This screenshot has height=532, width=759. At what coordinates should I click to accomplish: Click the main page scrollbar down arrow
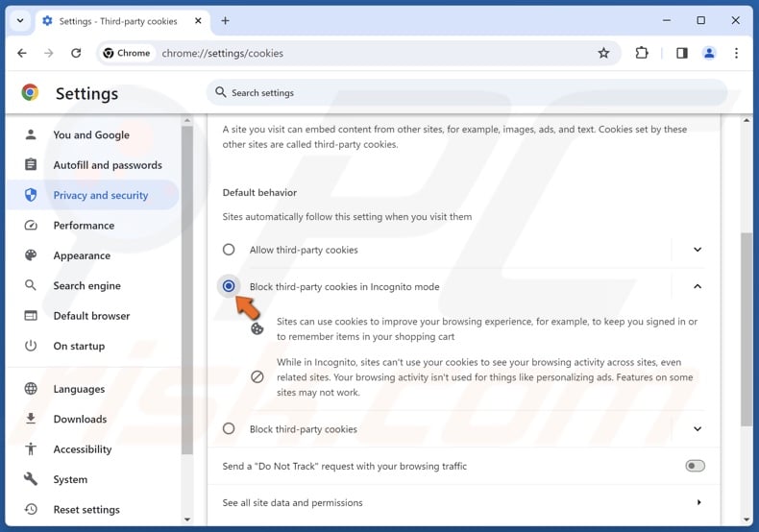(747, 520)
